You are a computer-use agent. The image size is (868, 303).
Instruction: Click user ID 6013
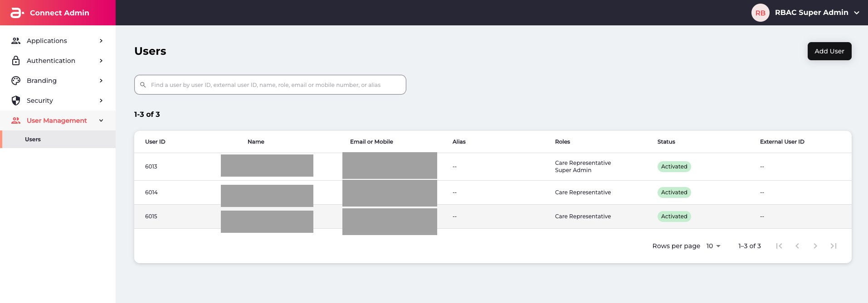pos(151,167)
